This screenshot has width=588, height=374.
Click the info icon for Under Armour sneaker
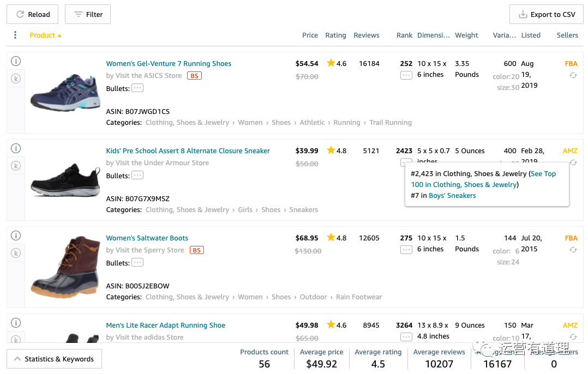click(x=16, y=148)
